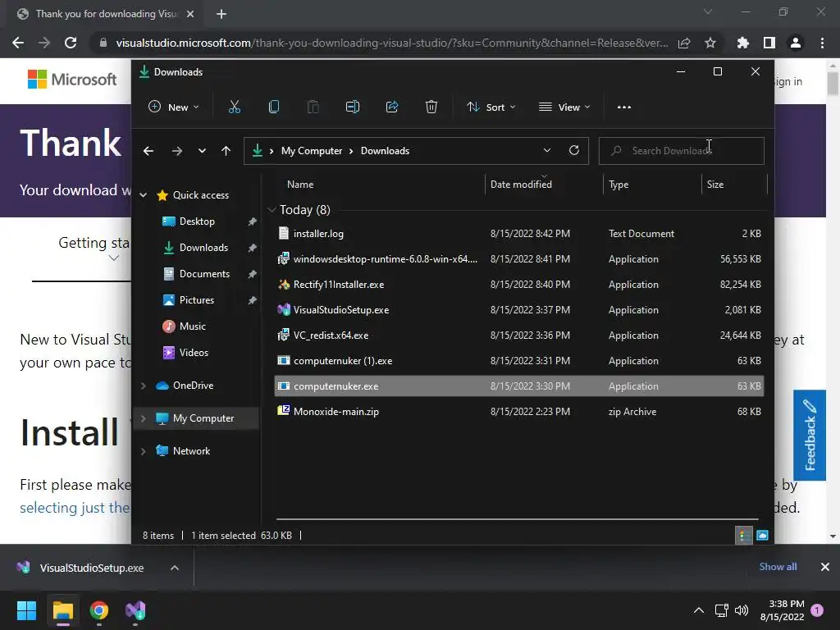Sort files by the Type column
This screenshot has height=630, width=840.
(619, 185)
